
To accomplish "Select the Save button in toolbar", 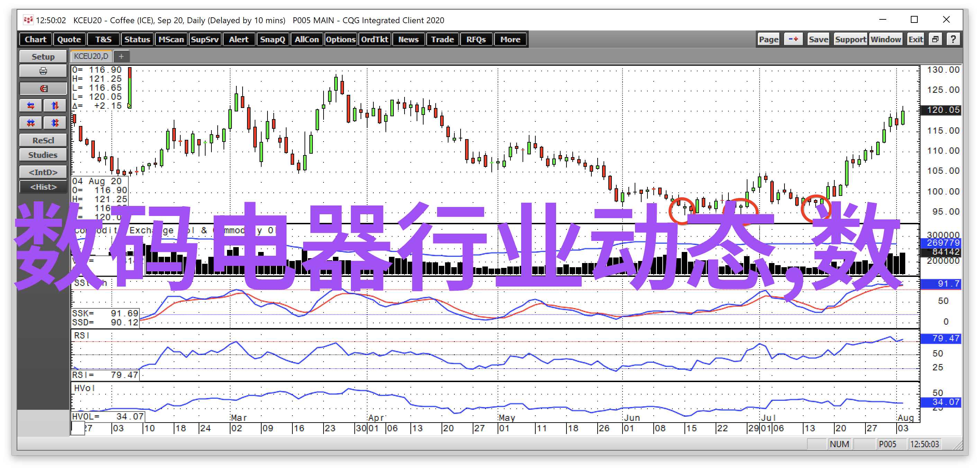I will click(817, 39).
